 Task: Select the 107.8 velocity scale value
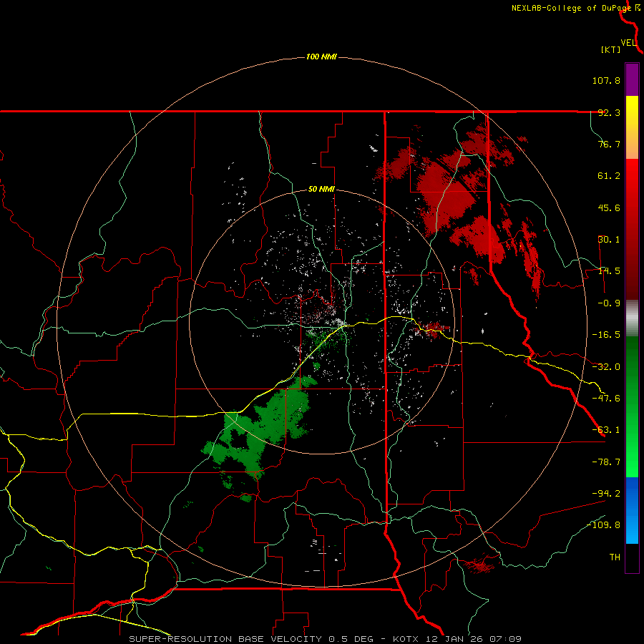tap(606, 80)
